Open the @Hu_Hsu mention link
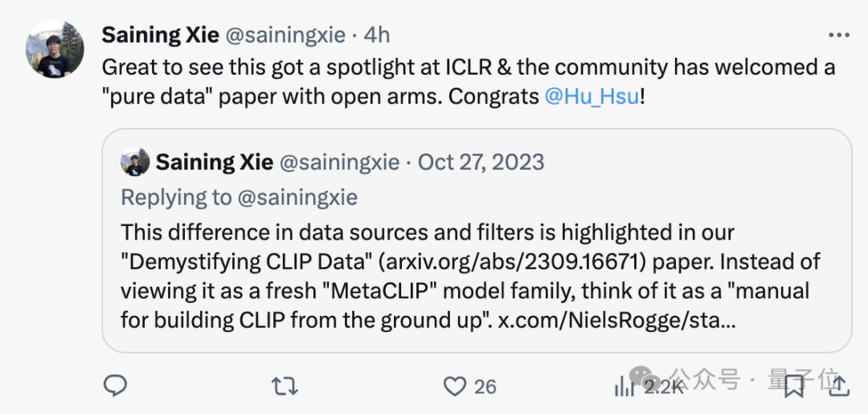This screenshot has height=414, width=868. [x=592, y=96]
